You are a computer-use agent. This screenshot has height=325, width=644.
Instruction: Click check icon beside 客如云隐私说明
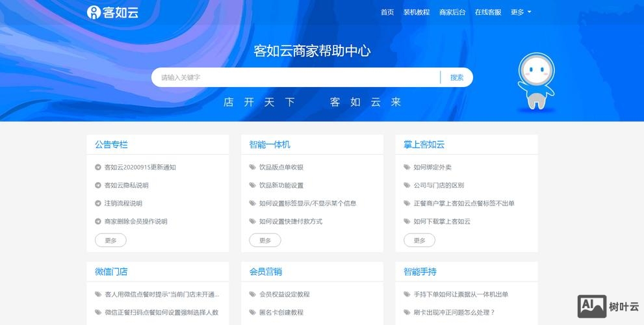[x=97, y=185]
